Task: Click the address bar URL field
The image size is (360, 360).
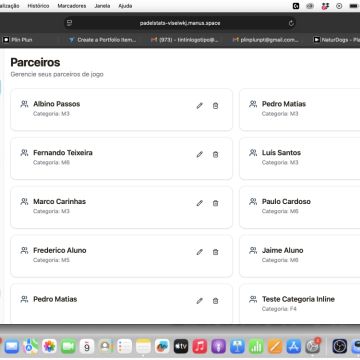Action: 180,23
